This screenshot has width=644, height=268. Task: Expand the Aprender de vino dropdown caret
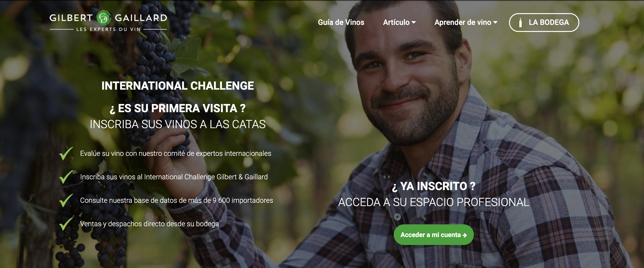[x=495, y=22]
